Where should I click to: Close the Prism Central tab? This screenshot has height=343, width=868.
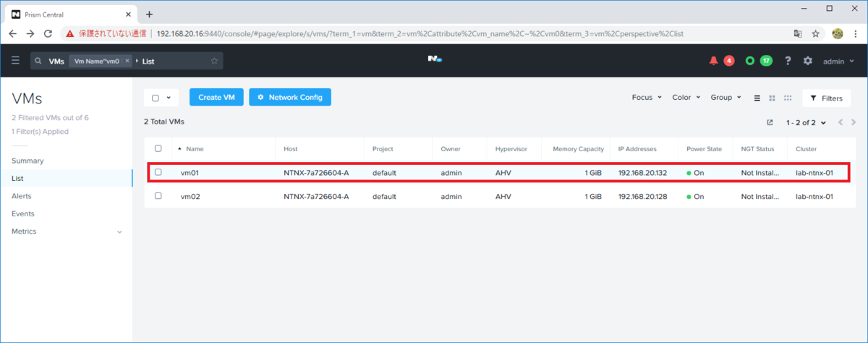pos(128,14)
